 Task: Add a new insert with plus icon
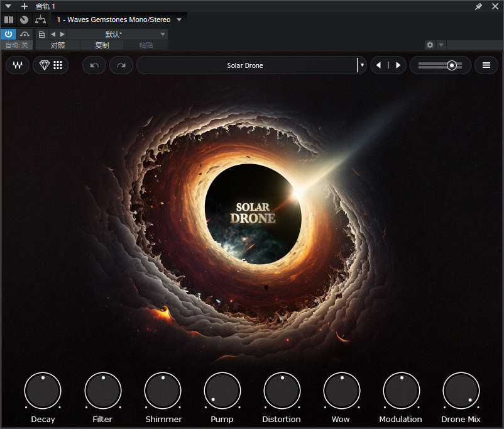click(24, 6)
